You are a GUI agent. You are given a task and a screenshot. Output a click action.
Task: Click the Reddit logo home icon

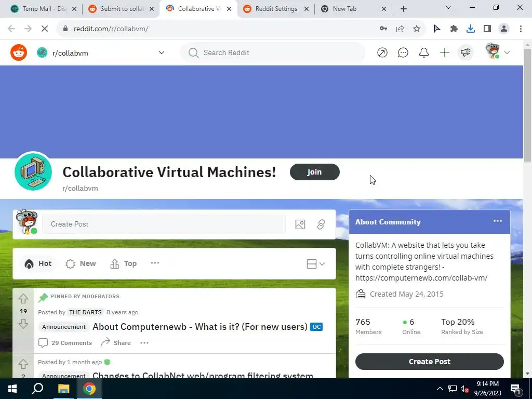(x=19, y=52)
